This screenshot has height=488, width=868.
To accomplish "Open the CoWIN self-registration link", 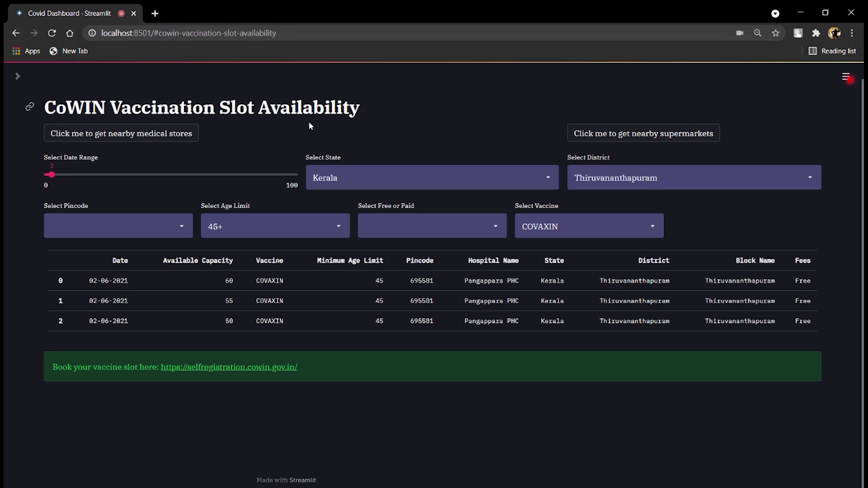I will click(229, 367).
